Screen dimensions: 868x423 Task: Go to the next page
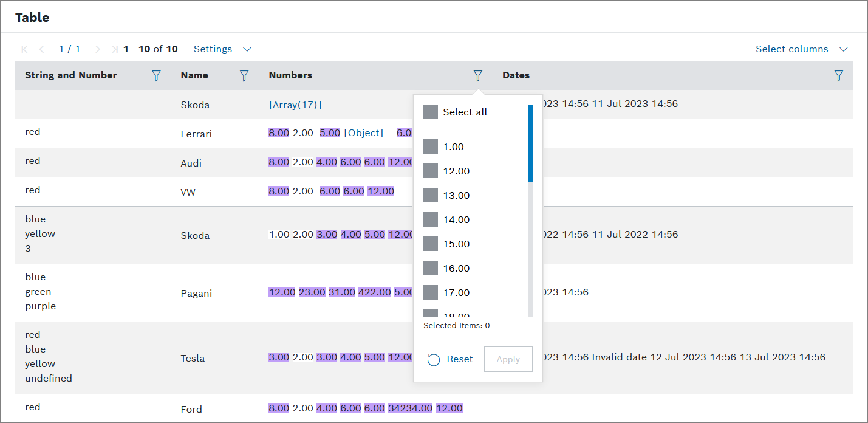click(x=98, y=49)
